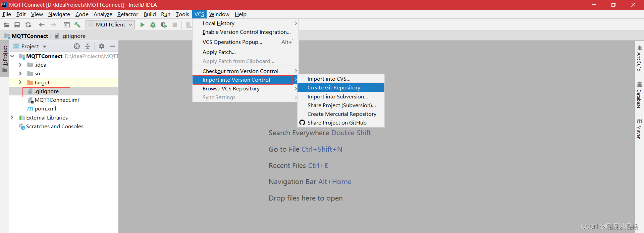
Task: Open the Analyze menu
Action: (x=103, y=14)
